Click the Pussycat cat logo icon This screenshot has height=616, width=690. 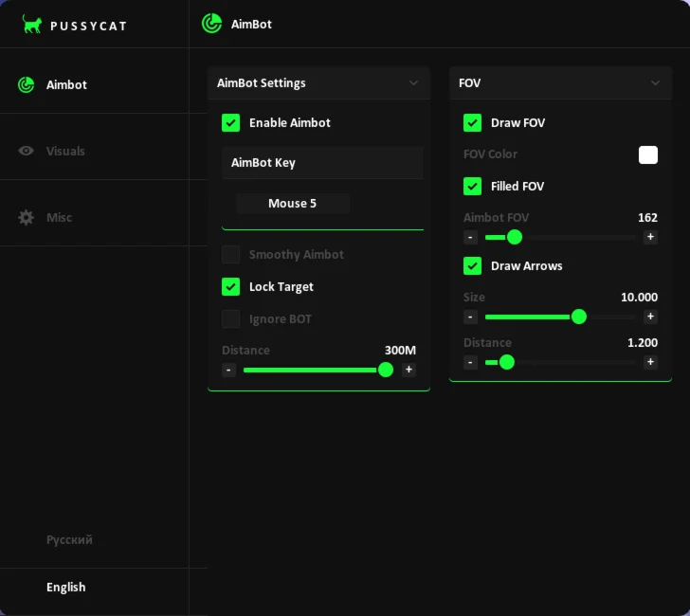tap(32, 25)
